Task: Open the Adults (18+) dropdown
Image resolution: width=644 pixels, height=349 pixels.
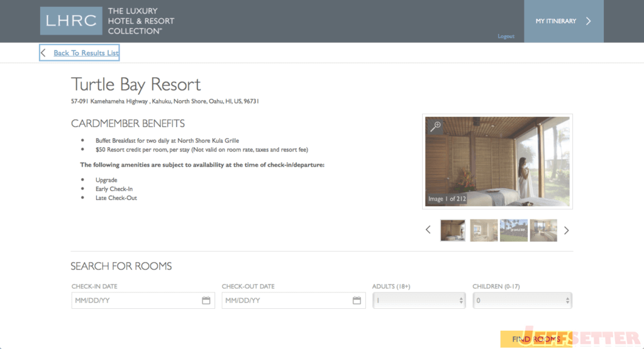Action: pos(419,301)
